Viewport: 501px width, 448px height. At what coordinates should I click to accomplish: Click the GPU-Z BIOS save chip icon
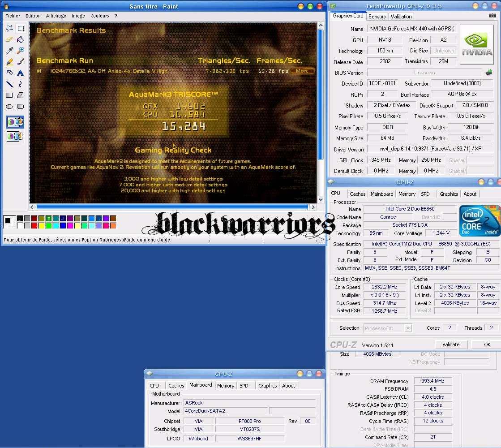(x=489, y=73)
